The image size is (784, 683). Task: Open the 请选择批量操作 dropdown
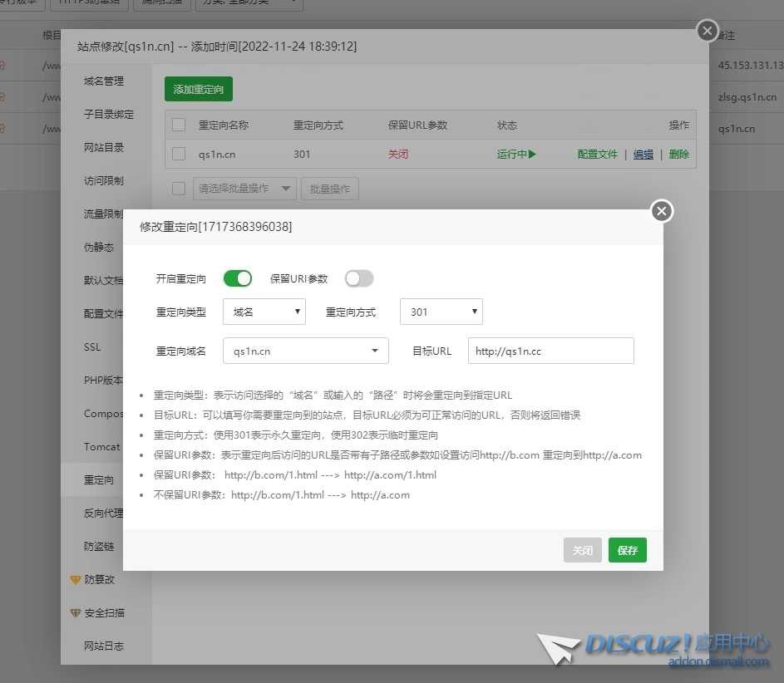pos(244,189)
